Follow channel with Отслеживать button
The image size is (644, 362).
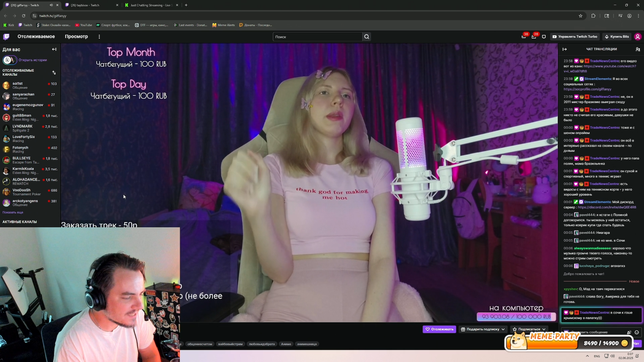[x=439, y=329]
